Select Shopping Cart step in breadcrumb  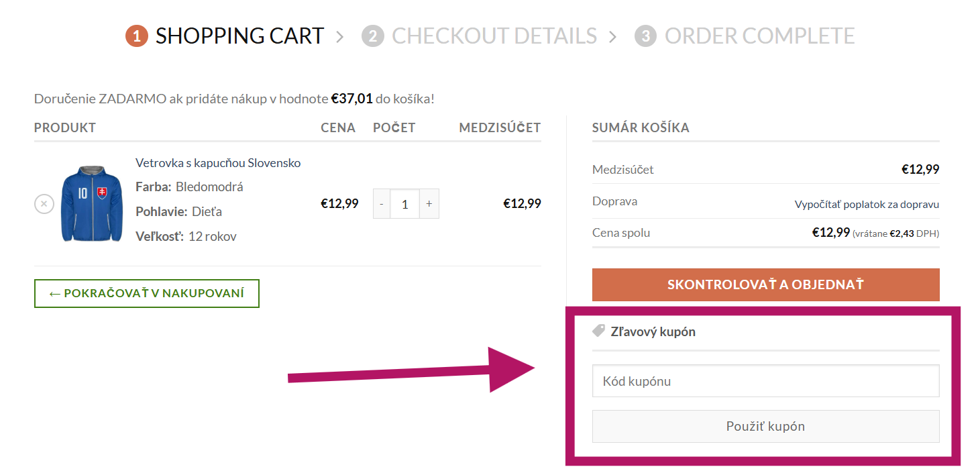[x=239, y=36]
